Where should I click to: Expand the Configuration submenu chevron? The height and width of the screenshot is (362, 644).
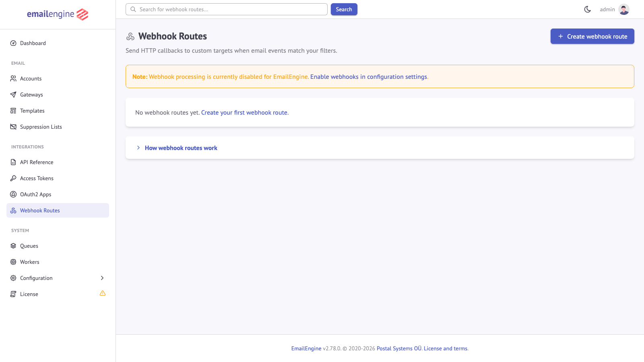102,278
